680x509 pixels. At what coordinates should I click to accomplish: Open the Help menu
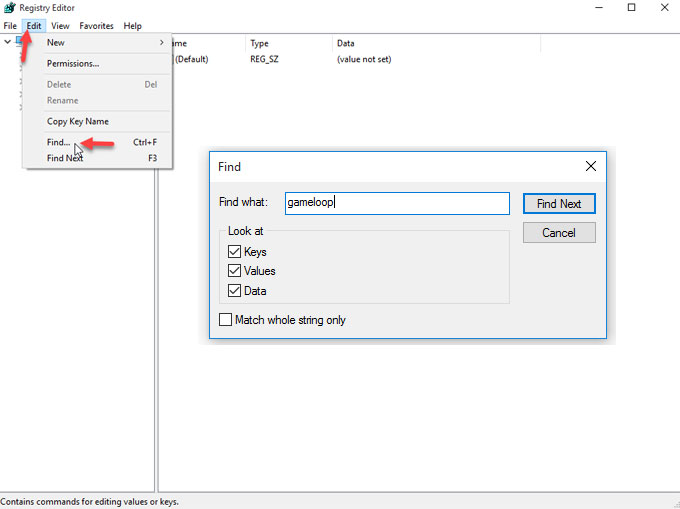[x=132, y=26]
